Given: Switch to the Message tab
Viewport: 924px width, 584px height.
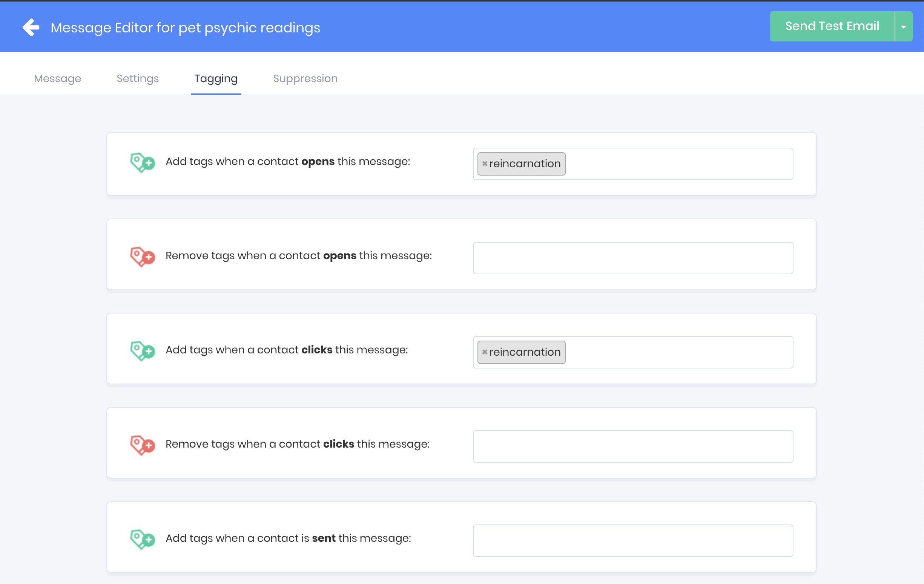Looking at the screenshot, I should pyautogui.click(x=58, y=79).
